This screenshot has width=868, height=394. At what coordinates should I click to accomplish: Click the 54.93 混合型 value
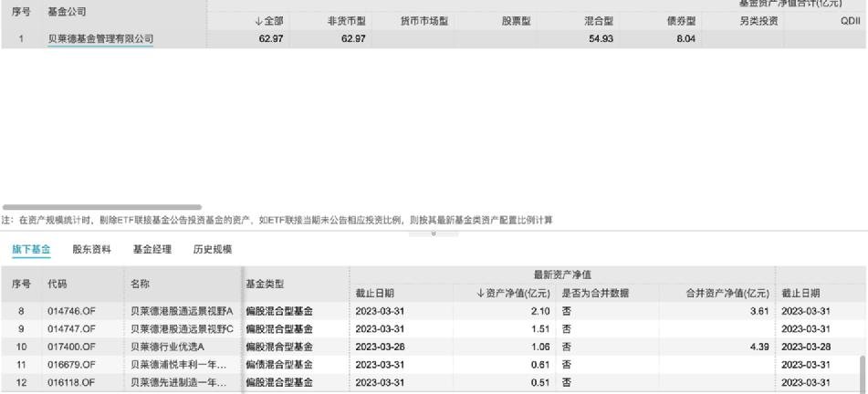pos(601,39)
